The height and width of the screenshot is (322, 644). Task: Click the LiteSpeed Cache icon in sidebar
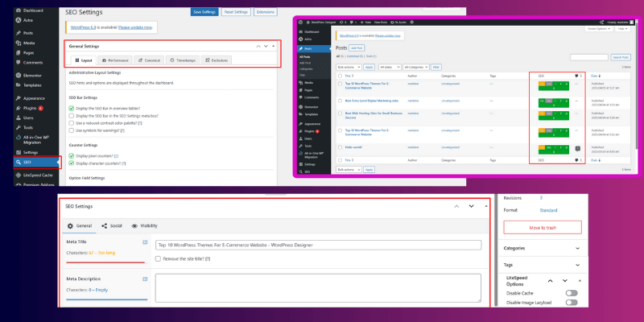18,175
